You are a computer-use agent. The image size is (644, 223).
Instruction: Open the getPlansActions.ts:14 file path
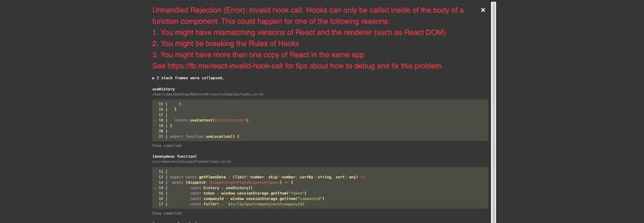click(191, 162)
